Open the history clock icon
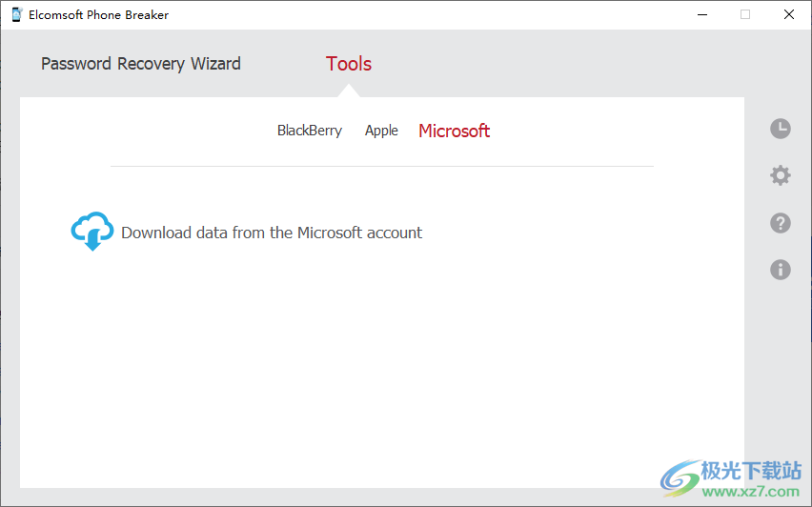The image size is (812, 507). (x=780, y=129)
